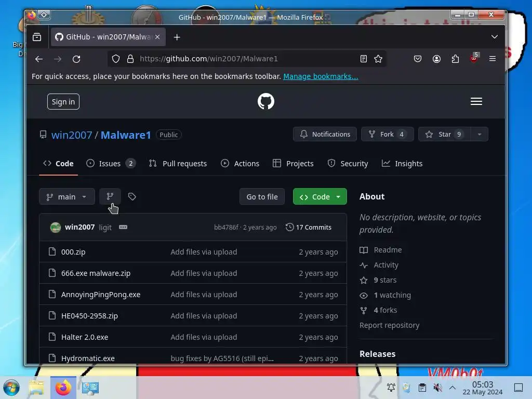This screenshot has height=399, width=532.
Task: Open the Windows-style start menu
Action: pyautogui.click(x=11, y=388)
